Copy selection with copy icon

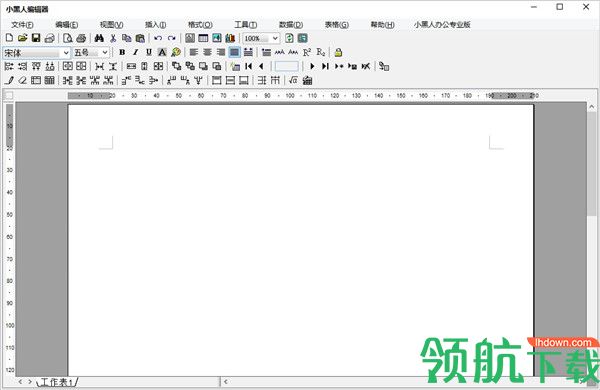pos(127,38)
